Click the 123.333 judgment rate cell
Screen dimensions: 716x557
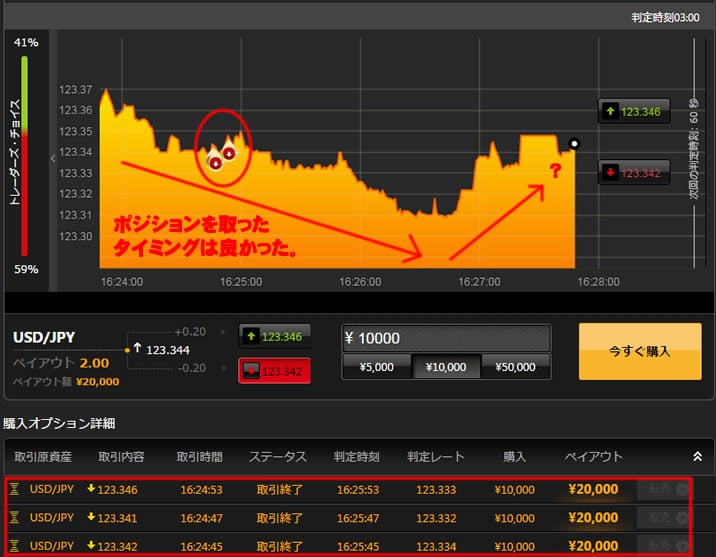[436, 490]
